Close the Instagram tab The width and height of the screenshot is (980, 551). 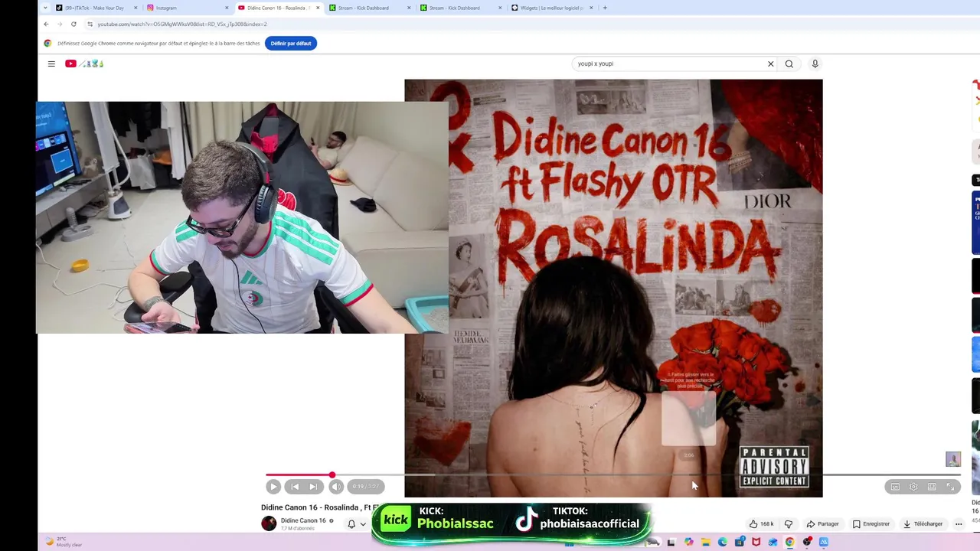coord(227,8)
